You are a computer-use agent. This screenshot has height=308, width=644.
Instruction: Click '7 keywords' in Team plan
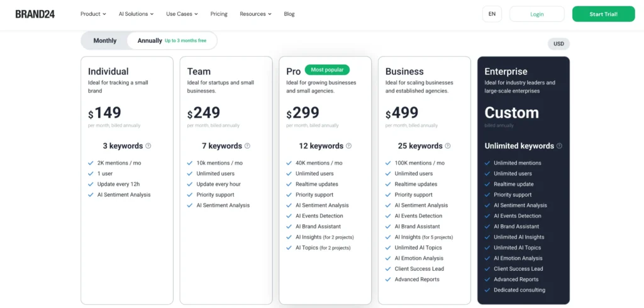click(222, 146)
